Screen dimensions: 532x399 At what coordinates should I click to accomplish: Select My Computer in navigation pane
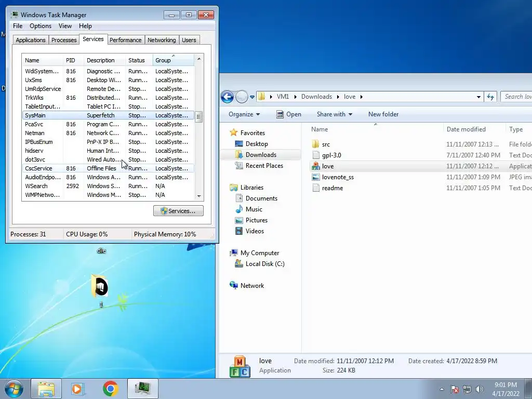click(x=260, y=253)
